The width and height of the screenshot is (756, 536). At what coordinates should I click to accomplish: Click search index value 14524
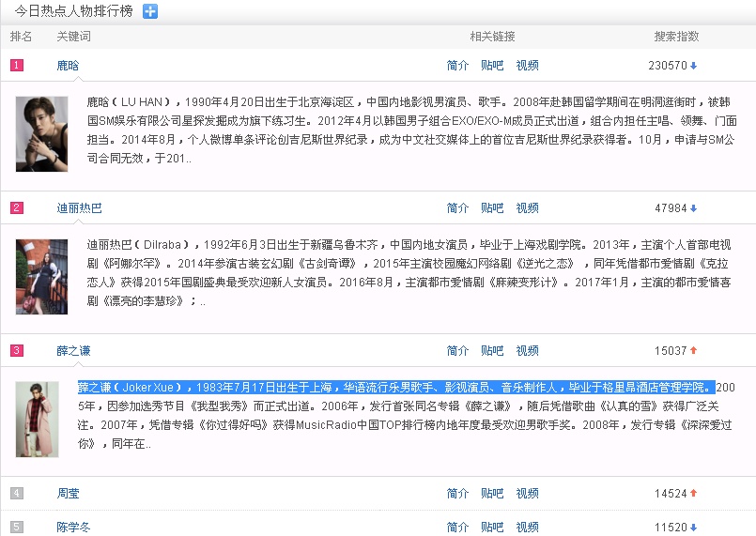tap(671, 494)
